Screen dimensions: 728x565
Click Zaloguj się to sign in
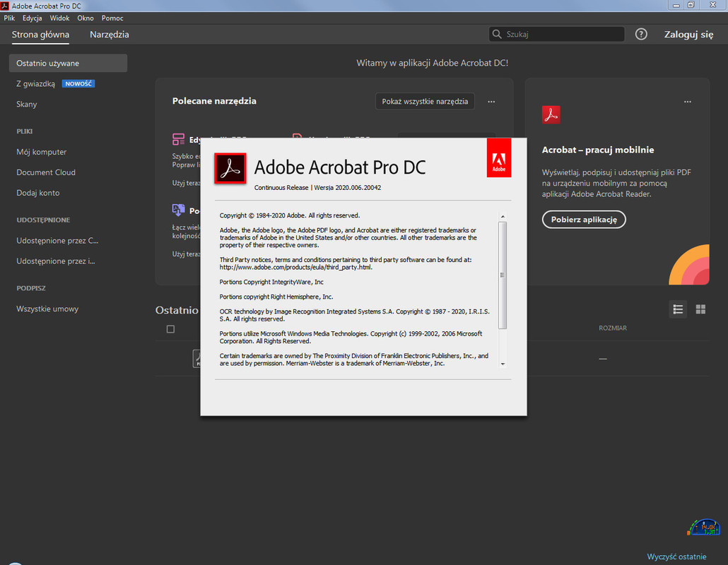click(x=688, y=35)
